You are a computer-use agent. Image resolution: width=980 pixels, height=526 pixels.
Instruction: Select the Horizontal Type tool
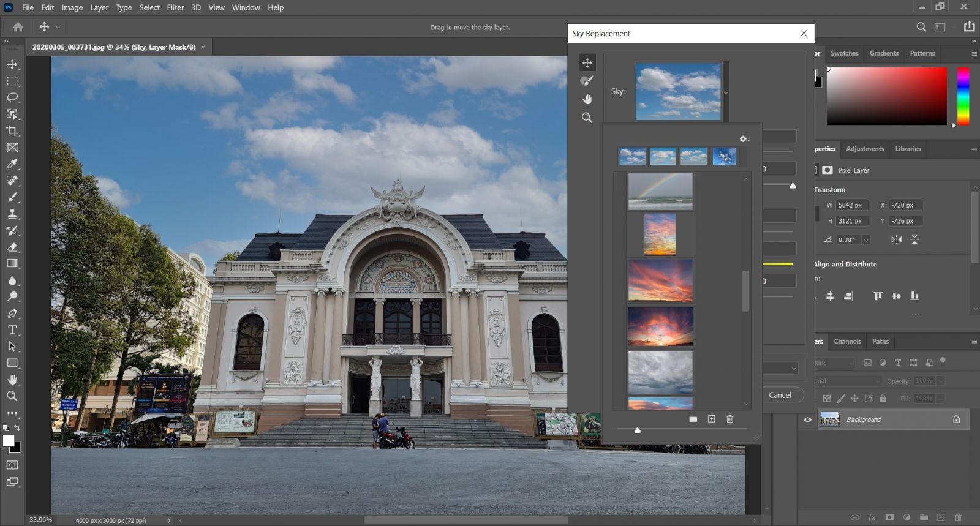[x=12, y=330]
